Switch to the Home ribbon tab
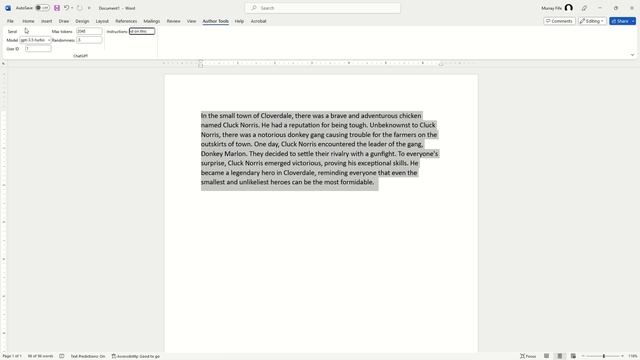 pos(28,21)
